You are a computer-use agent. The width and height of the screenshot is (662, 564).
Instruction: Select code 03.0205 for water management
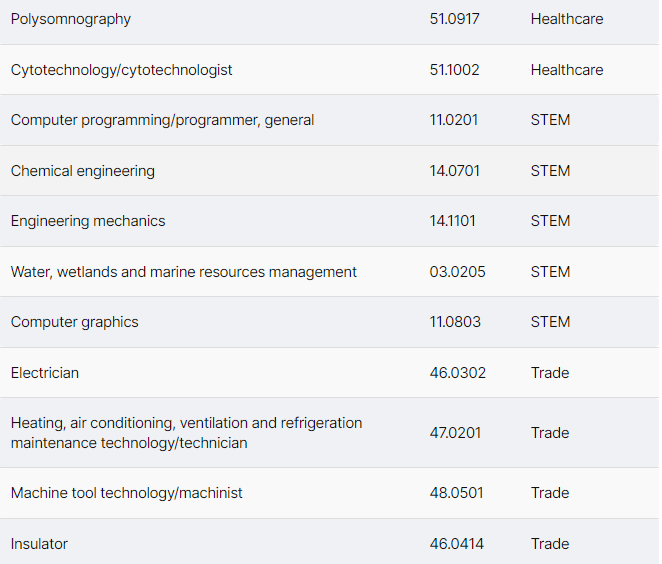point(458,272)
